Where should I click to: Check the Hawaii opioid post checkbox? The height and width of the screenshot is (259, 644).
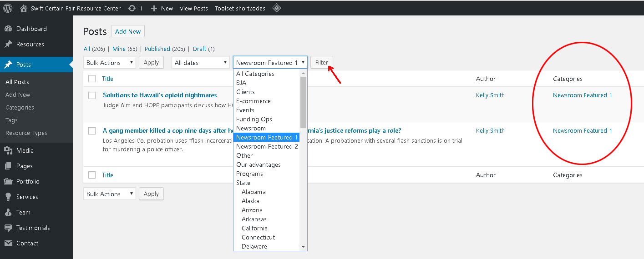(x=92, y=95)
